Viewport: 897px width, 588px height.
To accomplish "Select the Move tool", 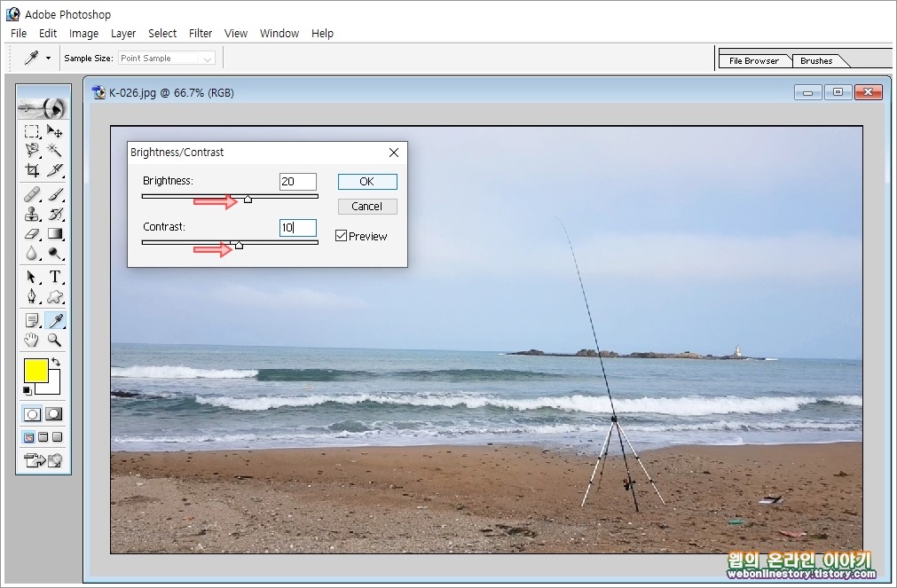I will click(55, 131).
